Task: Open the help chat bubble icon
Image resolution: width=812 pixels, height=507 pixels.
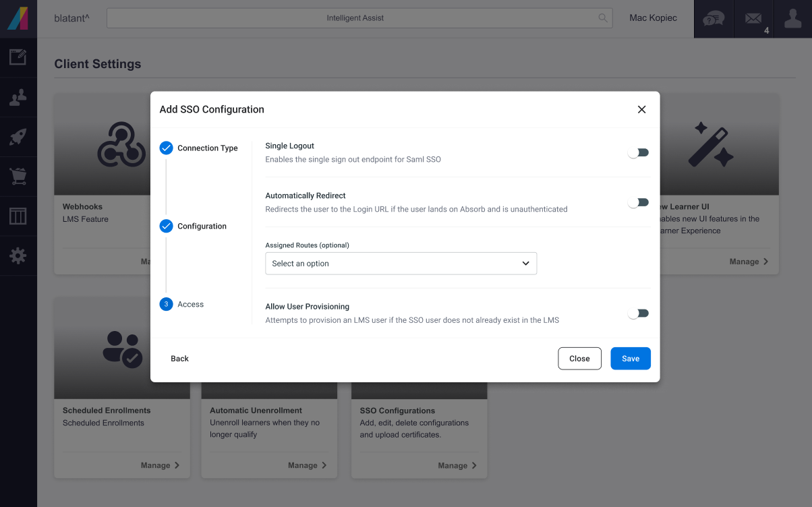Action: 714,19
